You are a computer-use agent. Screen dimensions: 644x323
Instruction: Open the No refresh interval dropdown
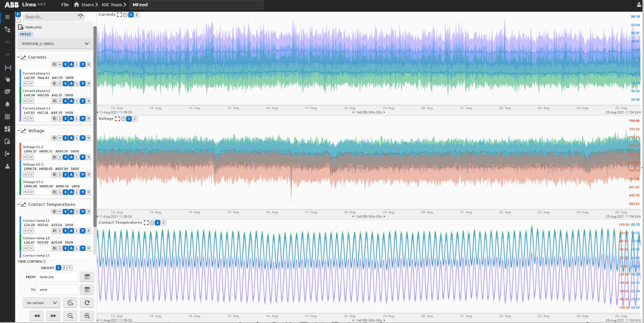point(41,303)
